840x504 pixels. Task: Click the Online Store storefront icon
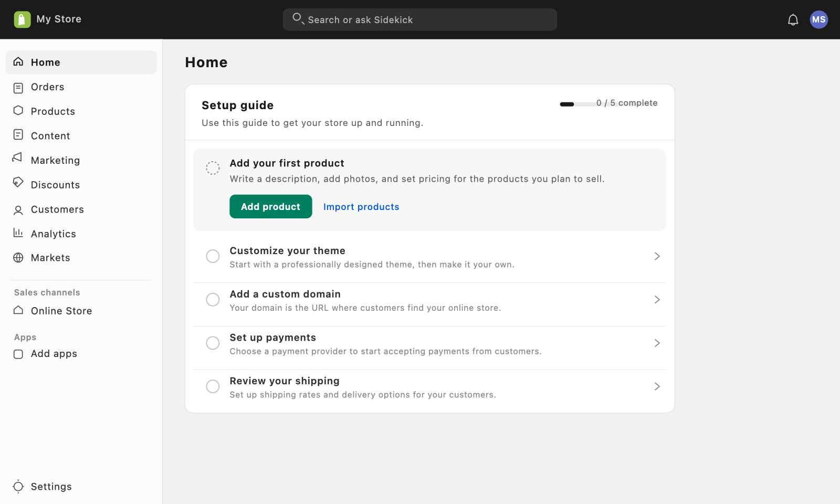(18, 310)
